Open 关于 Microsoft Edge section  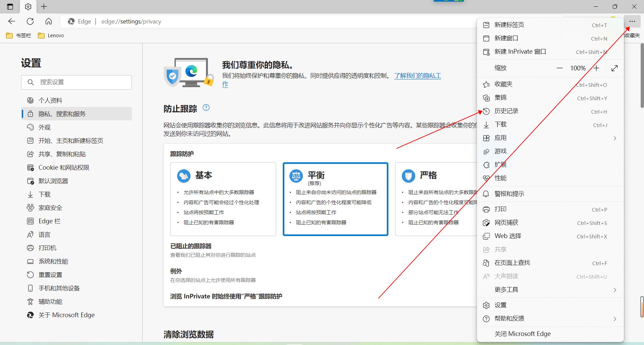pyautogui.click(x=76, y=315)
